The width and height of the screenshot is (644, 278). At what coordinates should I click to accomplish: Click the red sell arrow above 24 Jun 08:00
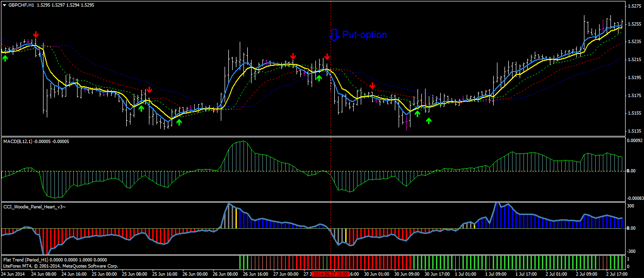coord(36,34)
